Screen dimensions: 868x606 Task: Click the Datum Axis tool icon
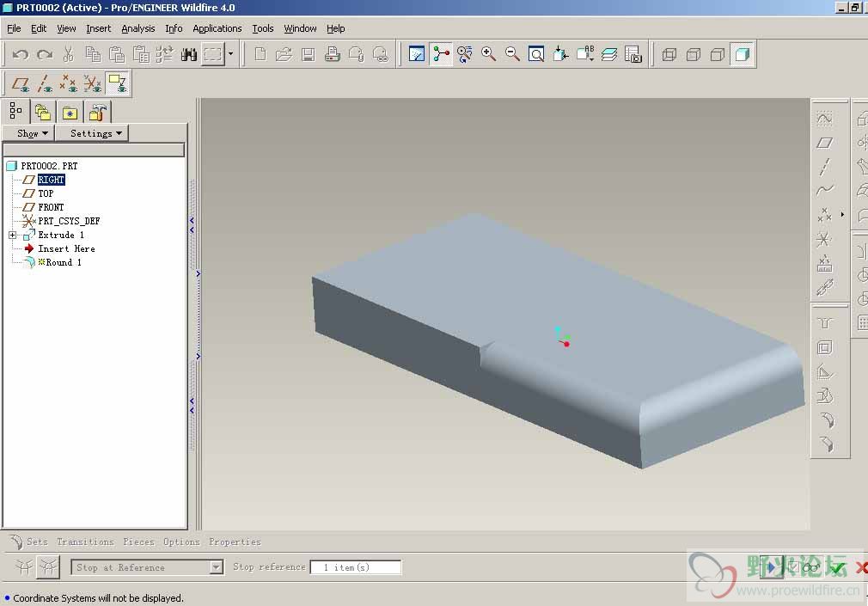tap(825, 167)
